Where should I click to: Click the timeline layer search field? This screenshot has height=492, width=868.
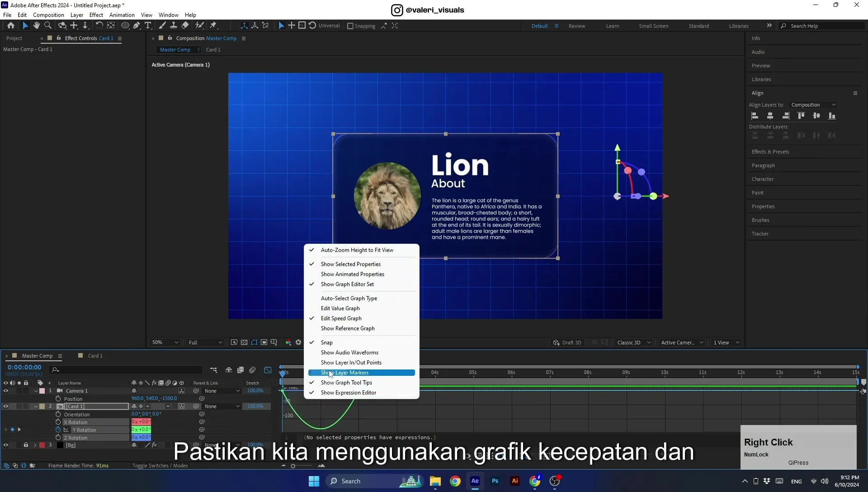126,370
